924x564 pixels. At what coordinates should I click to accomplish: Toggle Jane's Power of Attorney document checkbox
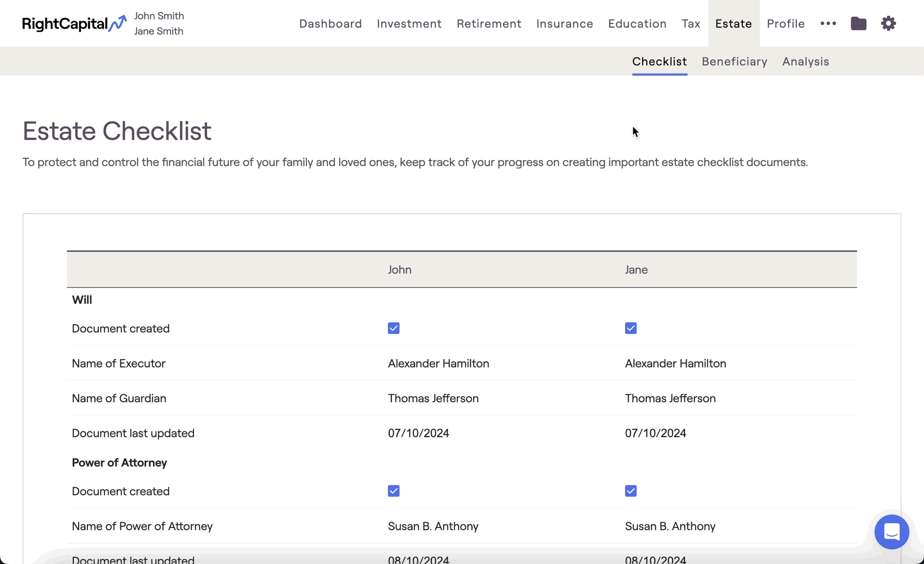(x=631, y=491)
